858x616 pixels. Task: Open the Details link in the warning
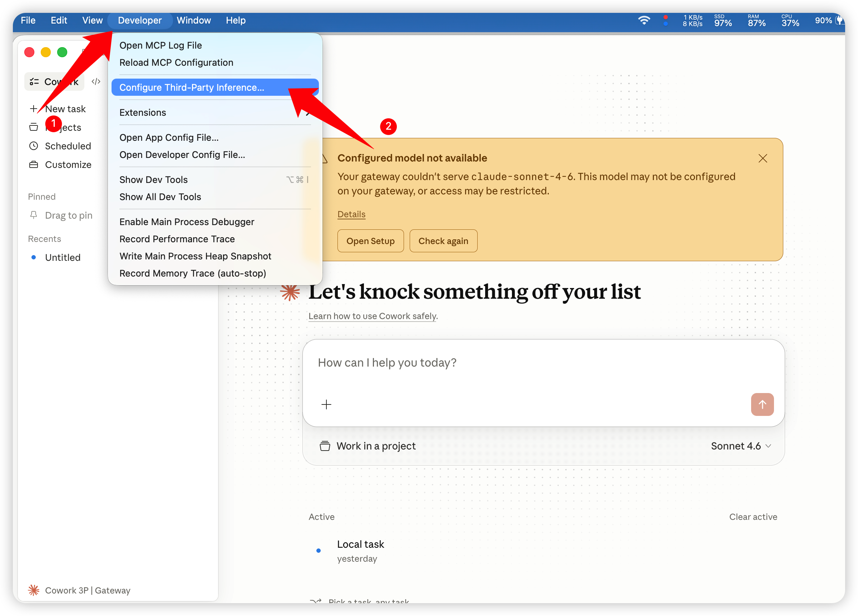(351, 214)
